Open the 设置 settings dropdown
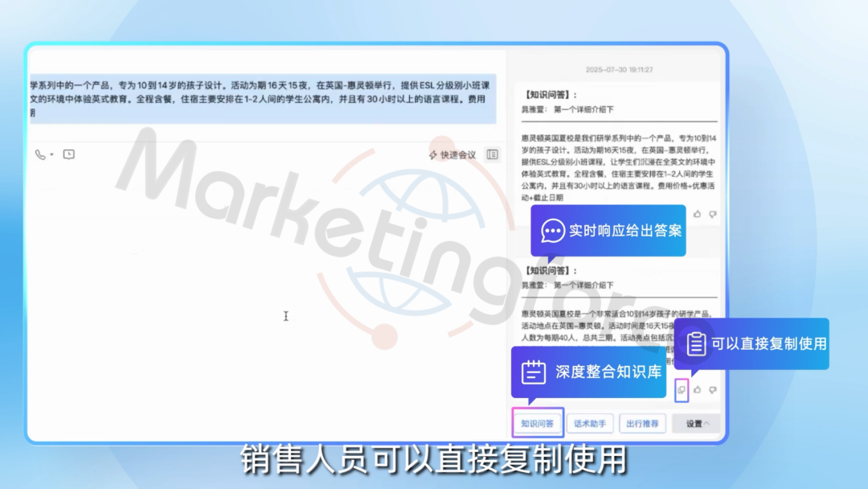 pos(696,423)
